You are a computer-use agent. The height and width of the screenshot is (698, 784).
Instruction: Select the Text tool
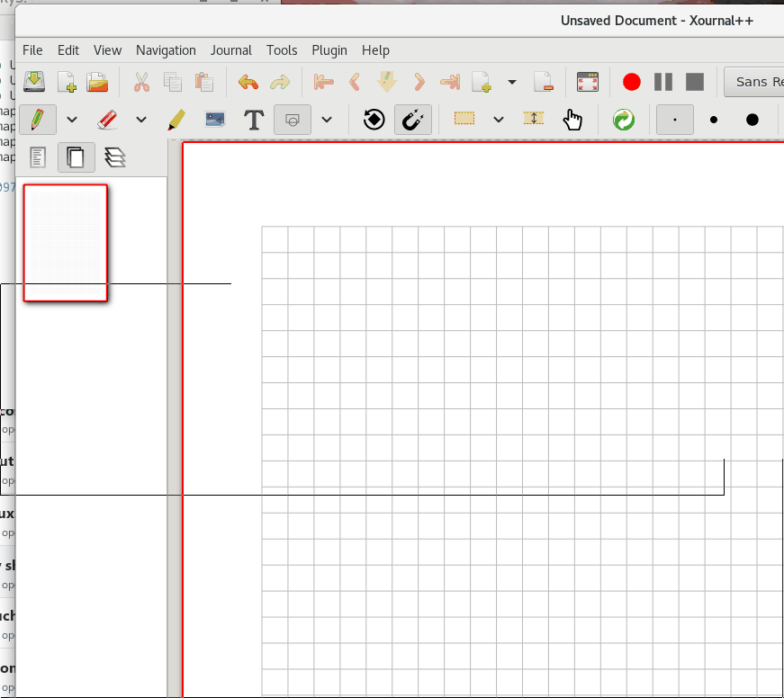pyautogui.click(x=253, y=119)
